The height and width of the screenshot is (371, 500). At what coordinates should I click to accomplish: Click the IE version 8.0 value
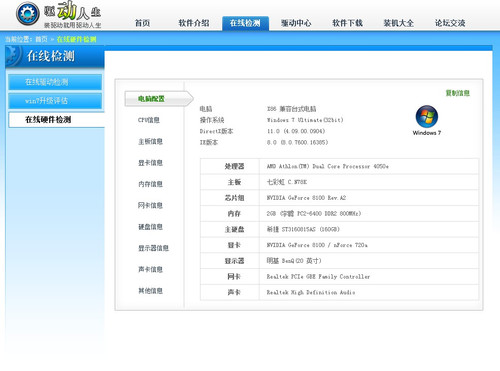[297, 142]
